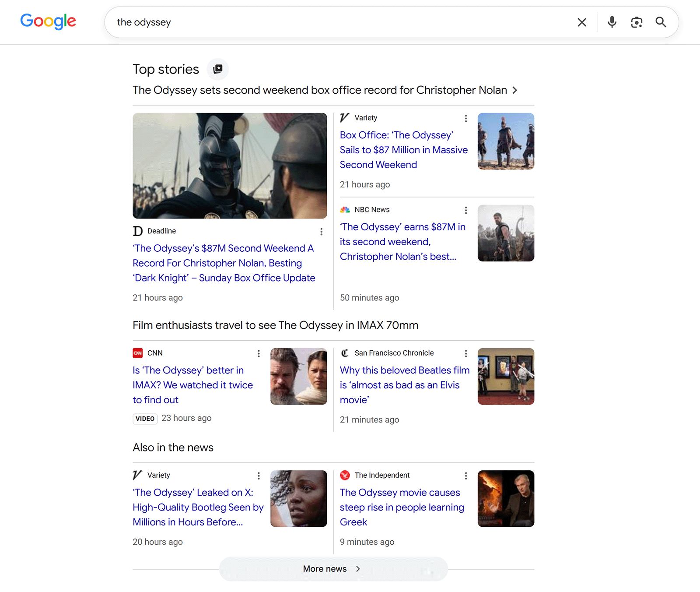Open the three-dot menu for Variety's Box Office story
The image size is (700, 592).
pyautogui.click(x=466, y=118)
